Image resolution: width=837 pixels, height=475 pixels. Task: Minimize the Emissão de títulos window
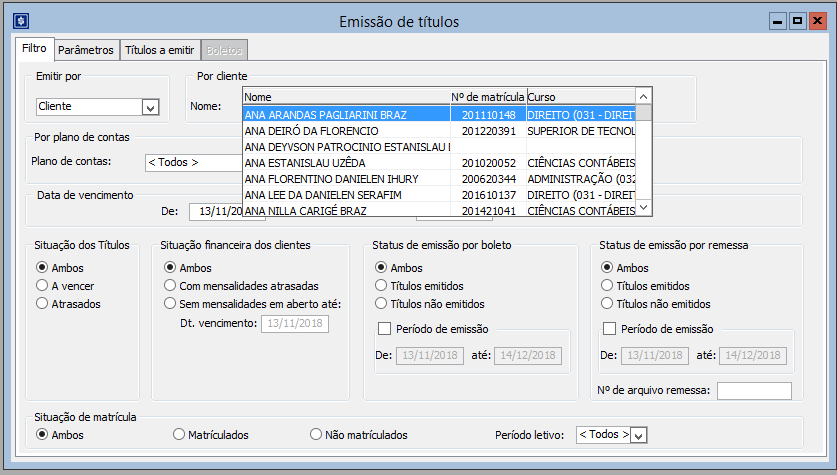[x=778, y=20]
